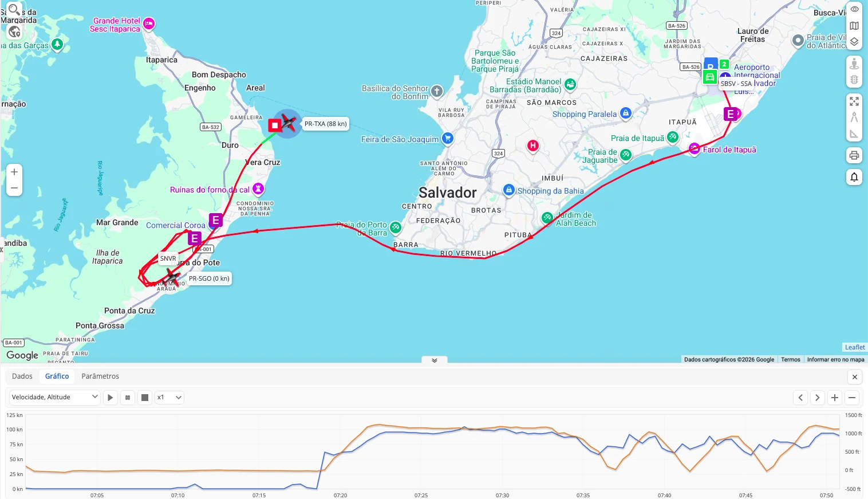Click the green car parking marker
This screenshot has width=868, height=499.
pyautogui.click(x=710, y=77)
